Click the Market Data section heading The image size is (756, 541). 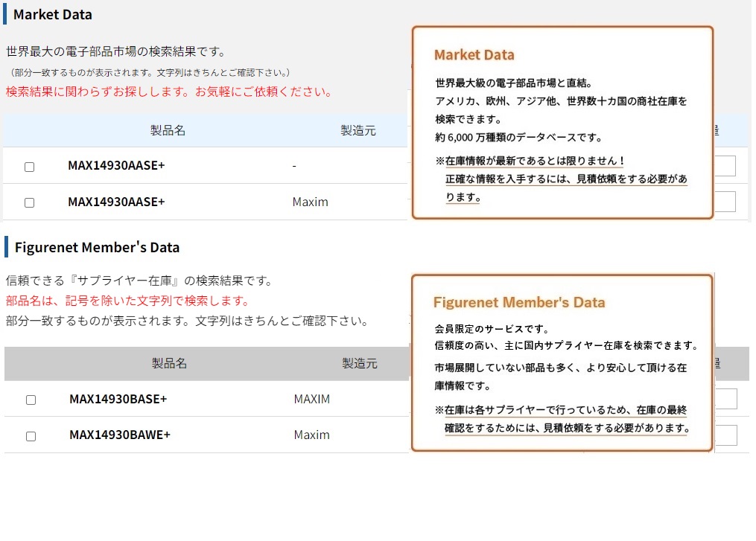53,15
